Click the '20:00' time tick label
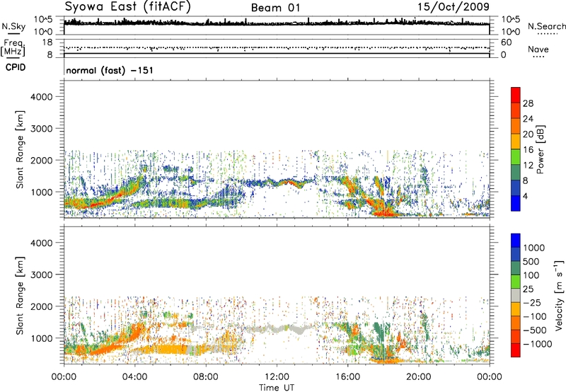The height and width of the screenshot is (392, 566). pyautogui.click(x=419, y=377)
